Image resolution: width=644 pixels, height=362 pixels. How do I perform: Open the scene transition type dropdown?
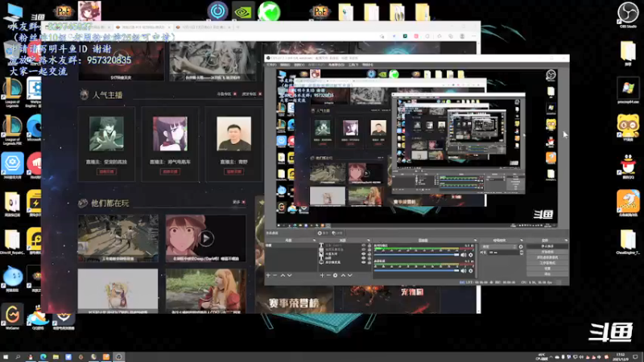click(x=499, y=247)
